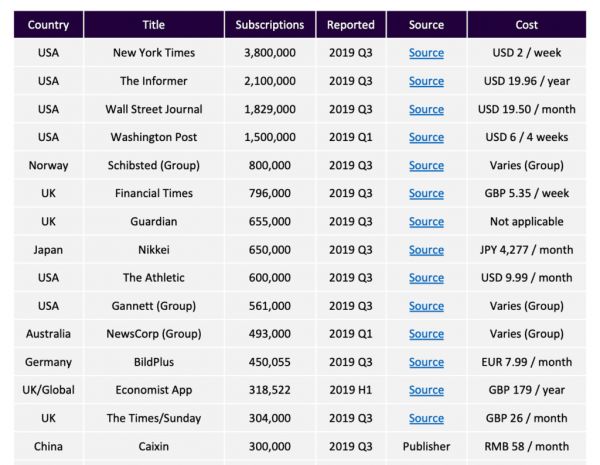The image size is (600, 465).
Task: Open the New York Times Source link
Action: coord(426,53)
